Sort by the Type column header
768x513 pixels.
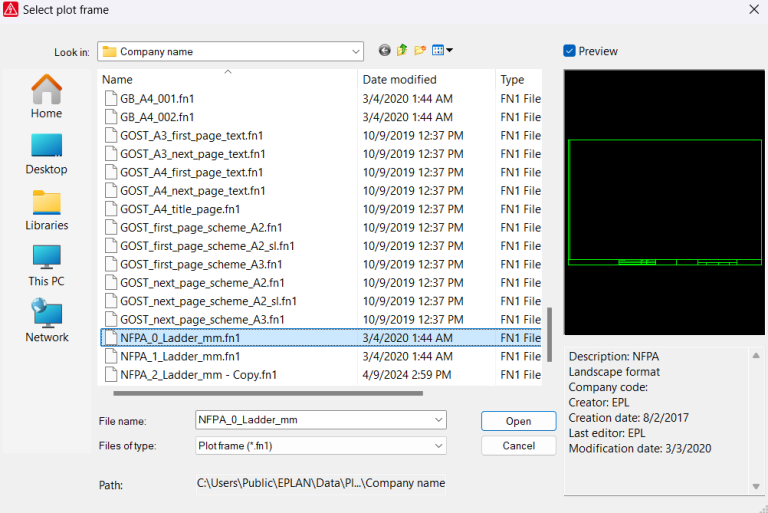[x=519, y=79]
